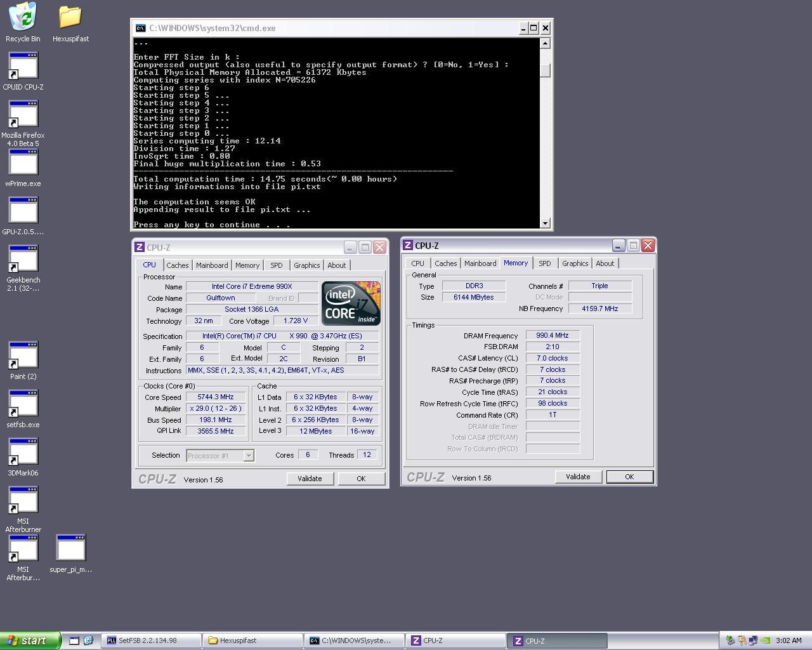Click the Core Speed 5744.3 MHz field

216,397
